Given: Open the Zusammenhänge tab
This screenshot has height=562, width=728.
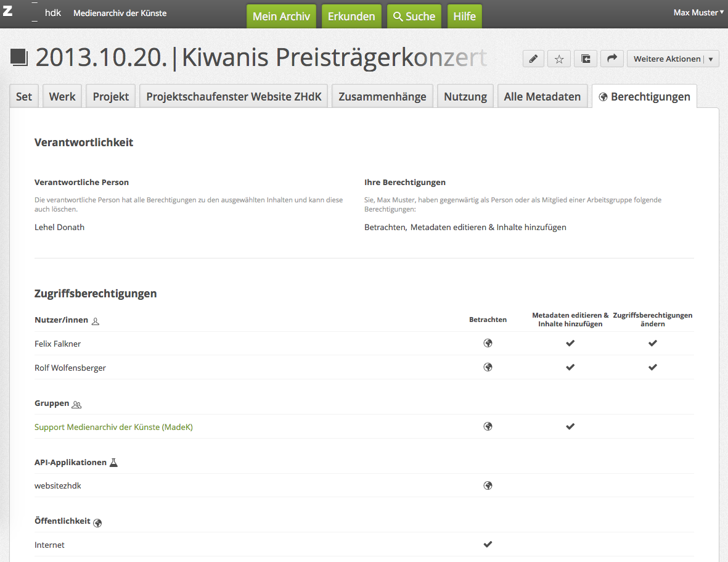Looking at the screenshot, I should 382,97.
